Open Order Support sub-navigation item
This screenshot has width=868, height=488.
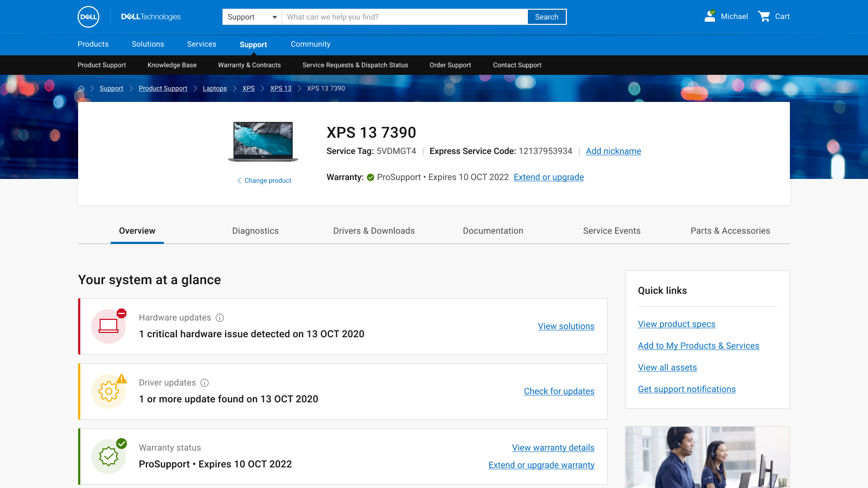[x=450, y=65]
